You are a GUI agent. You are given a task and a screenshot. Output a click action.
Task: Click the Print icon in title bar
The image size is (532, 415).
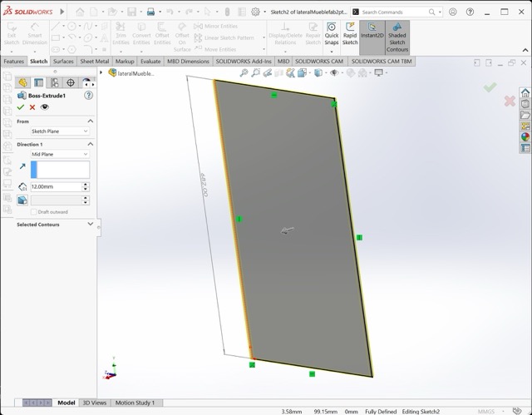click(x=150, y=12)
